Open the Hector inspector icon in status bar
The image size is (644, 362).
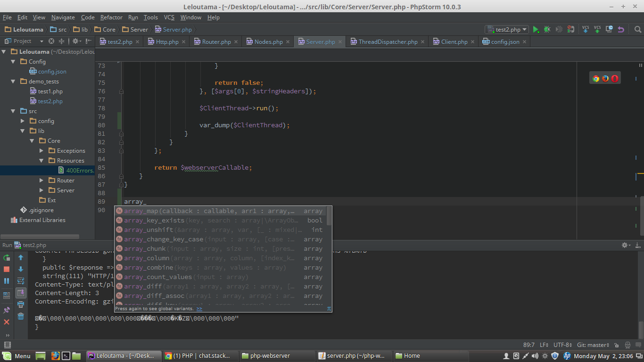pos(628,345)
